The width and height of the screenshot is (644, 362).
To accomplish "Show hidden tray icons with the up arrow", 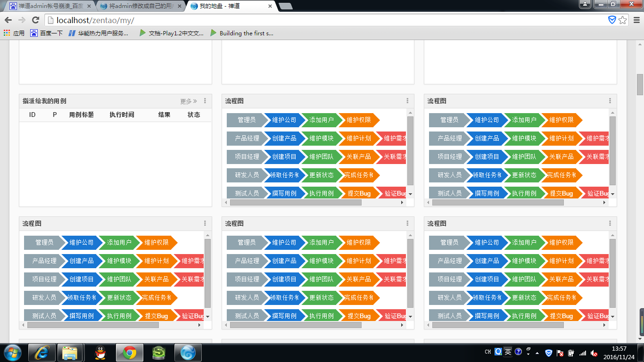I will pyautogui.click(x=537, y=353).
